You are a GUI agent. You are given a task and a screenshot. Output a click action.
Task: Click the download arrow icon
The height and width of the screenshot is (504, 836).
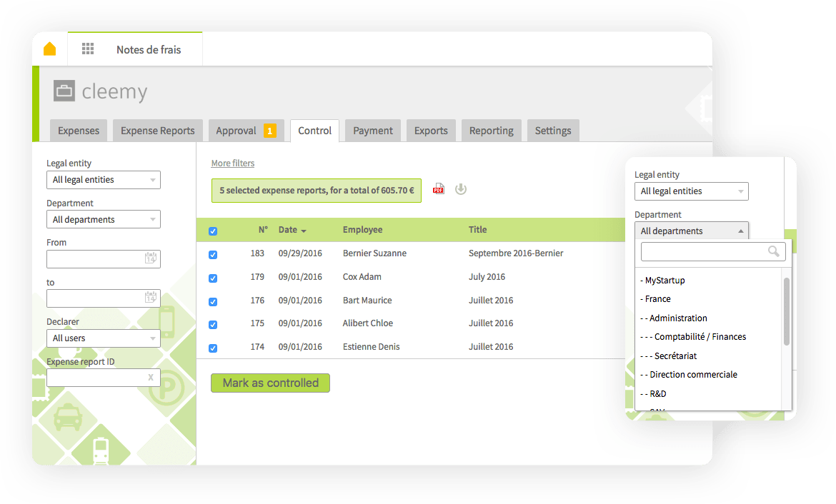tap(461, 189)
